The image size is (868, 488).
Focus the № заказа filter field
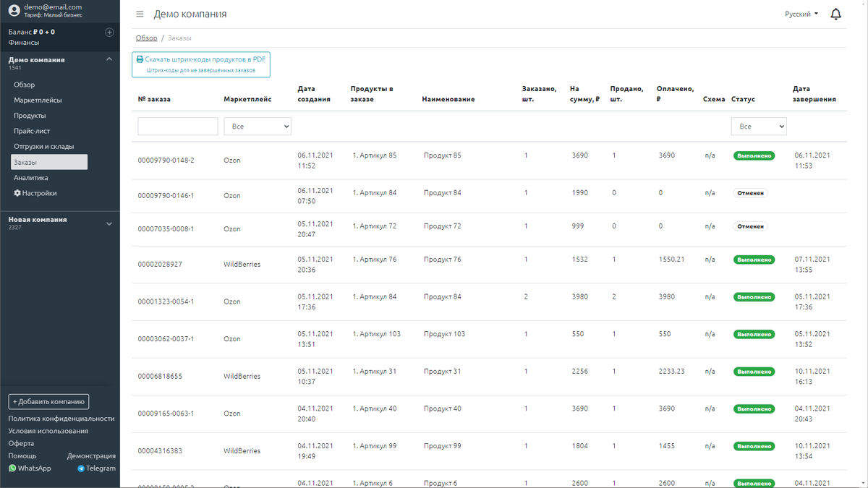[x=177, y=127]
